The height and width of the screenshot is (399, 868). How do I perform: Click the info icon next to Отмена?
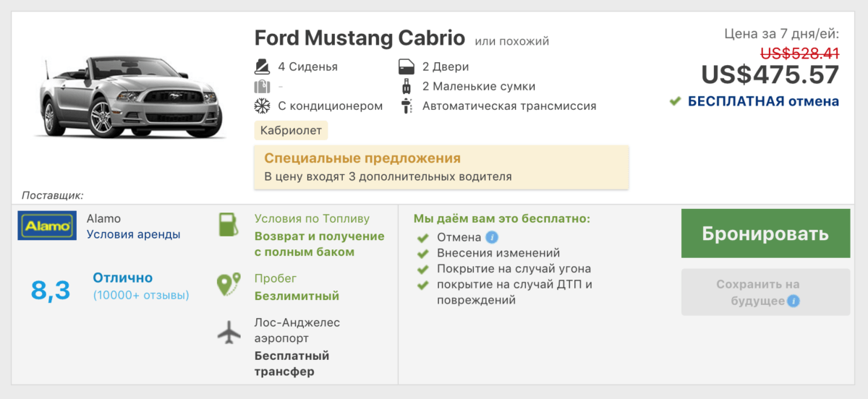[x=492, y=237]
